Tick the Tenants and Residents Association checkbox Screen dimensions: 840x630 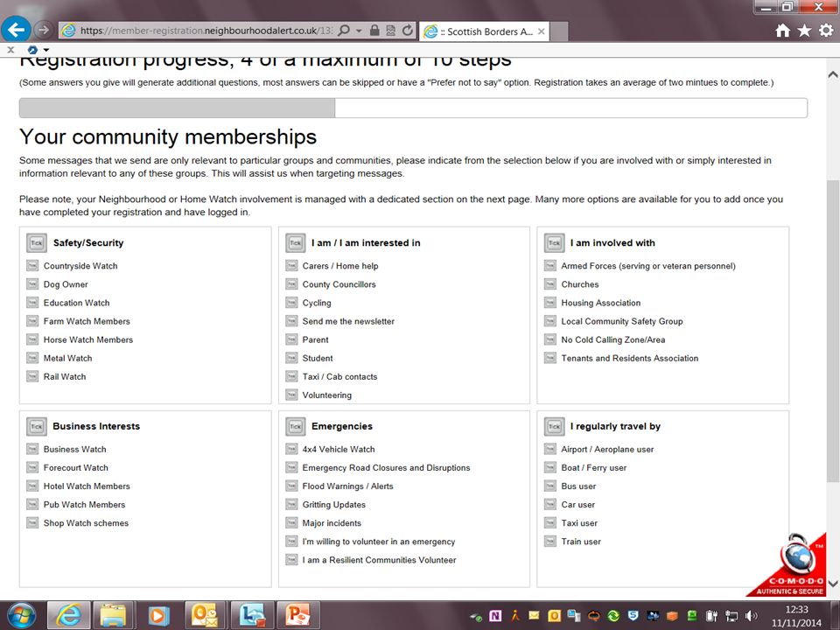(x=550, y=358)
